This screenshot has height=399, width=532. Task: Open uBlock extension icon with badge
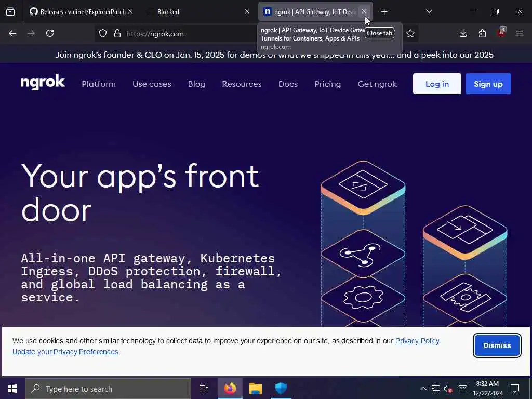[x=501, y=33]
